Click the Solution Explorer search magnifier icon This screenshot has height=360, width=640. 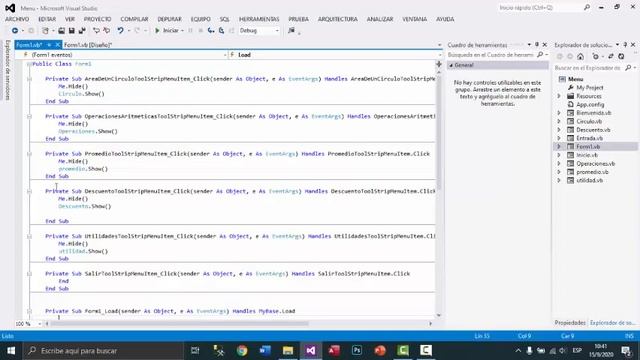[628, 68]
